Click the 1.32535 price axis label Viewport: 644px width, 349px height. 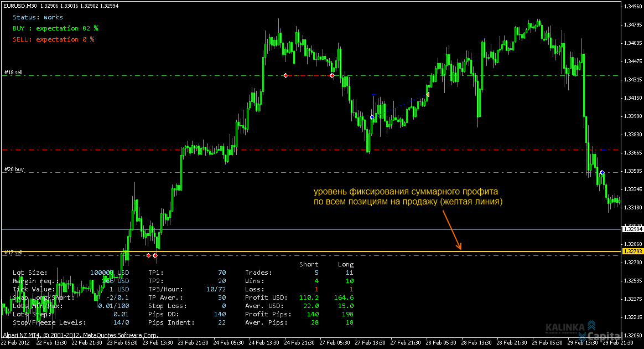633,281
